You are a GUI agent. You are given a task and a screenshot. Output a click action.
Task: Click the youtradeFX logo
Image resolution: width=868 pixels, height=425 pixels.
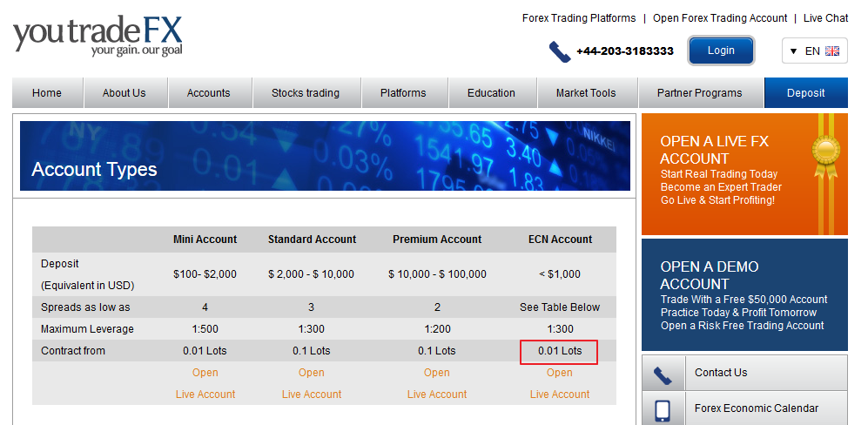coord(98,36)
